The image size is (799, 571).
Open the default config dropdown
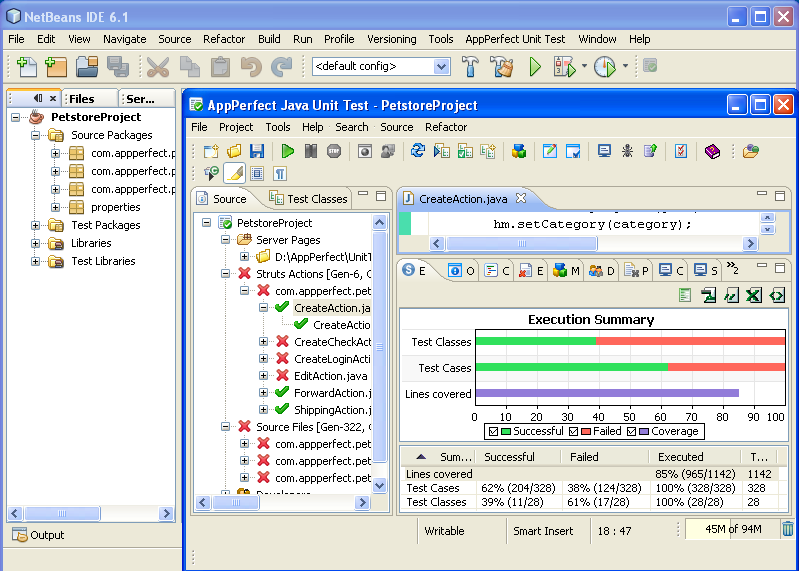[x=441, y=66]
